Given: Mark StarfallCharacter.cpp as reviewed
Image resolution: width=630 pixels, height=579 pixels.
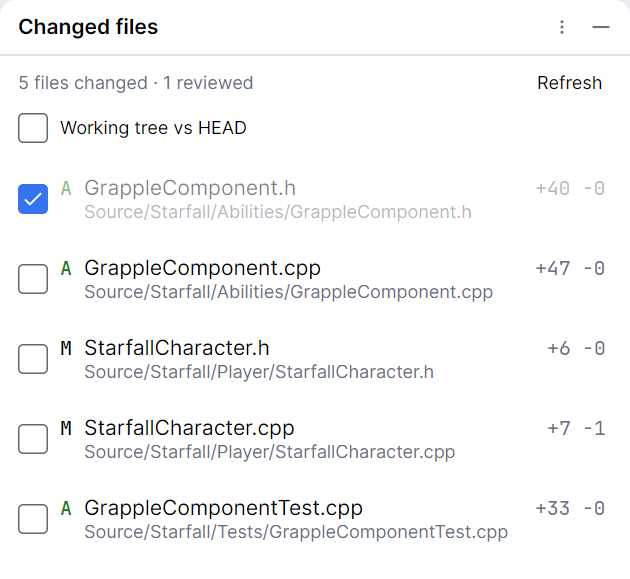Looking at the screenshot, I should tap(33, 439).
